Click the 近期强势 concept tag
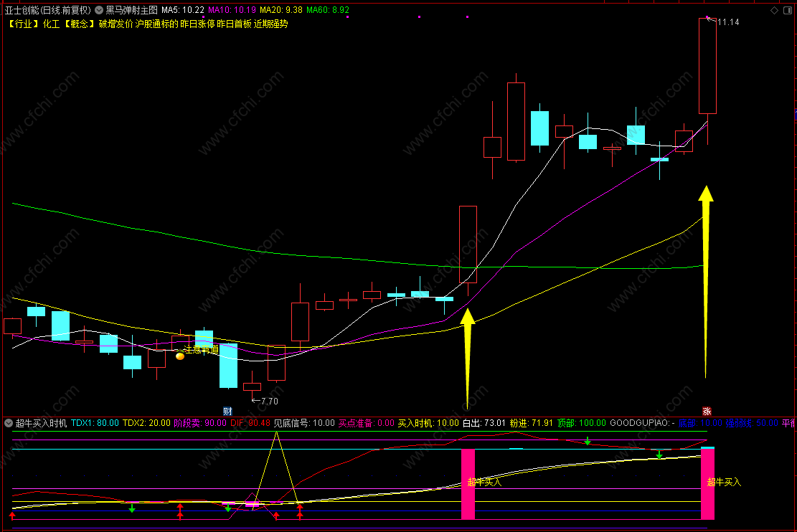The height and width of the screenshot is (532, 797). 271,24
